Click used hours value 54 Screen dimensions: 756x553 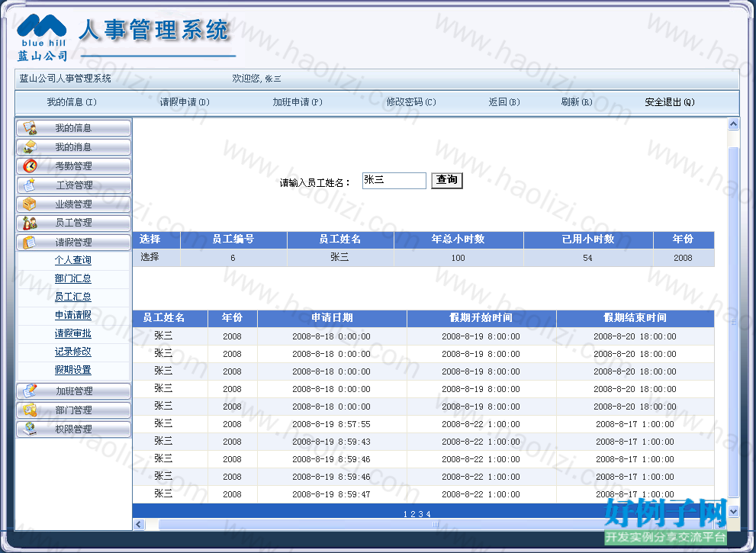587,258
